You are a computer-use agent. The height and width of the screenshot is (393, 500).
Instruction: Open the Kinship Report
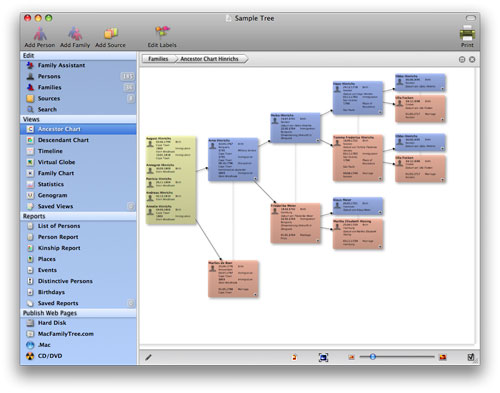pos(78,248)
